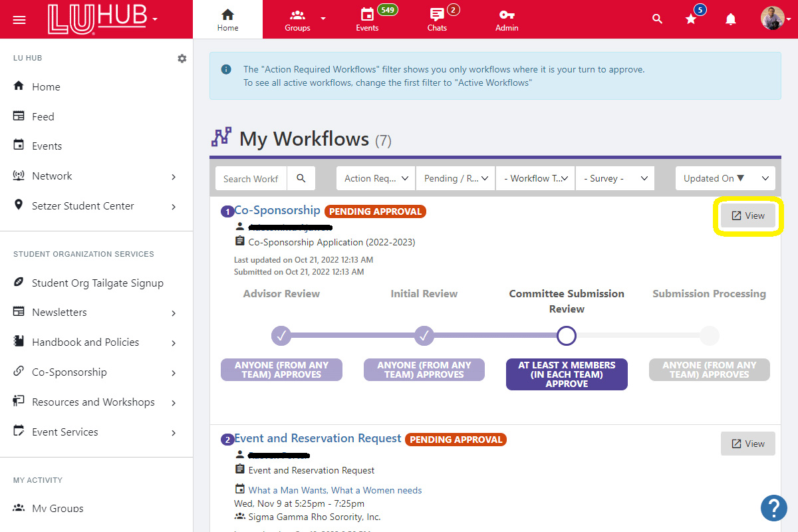The width and height of the screenshot is (798, 532).
Task: Click the workflow search magnifier button
Action: click(x=301, y=178)
